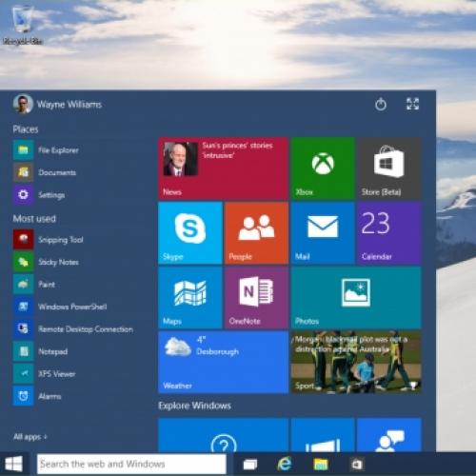This screenshot has height=476, width=476.
Task: Open the Calendar tile showing 23
Action: coord(389,233)
